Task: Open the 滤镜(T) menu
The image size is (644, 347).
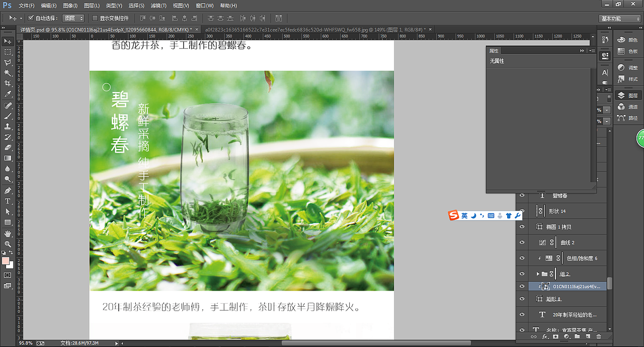Action: click(158, 6)
